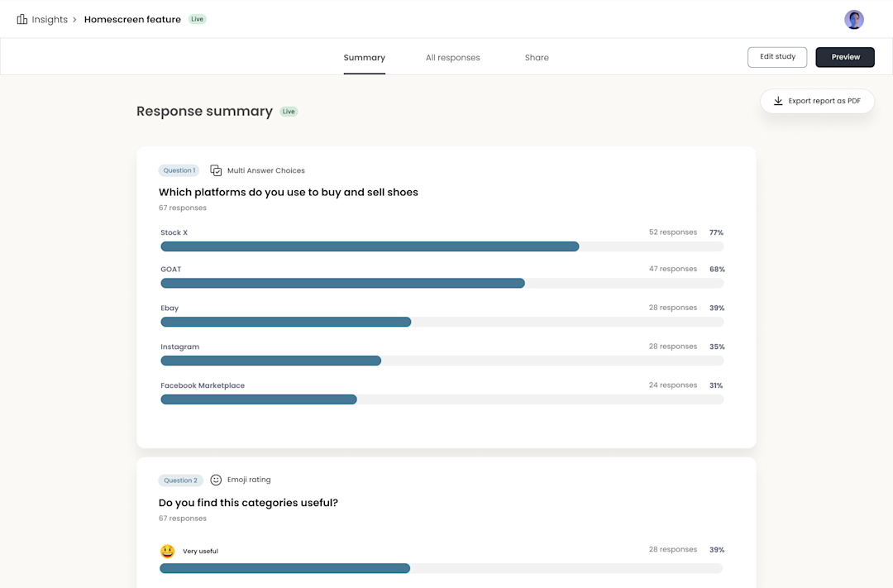Click the Response summary heading
The height and width of the screenshot is (588, 893).
tap(204, 111)
